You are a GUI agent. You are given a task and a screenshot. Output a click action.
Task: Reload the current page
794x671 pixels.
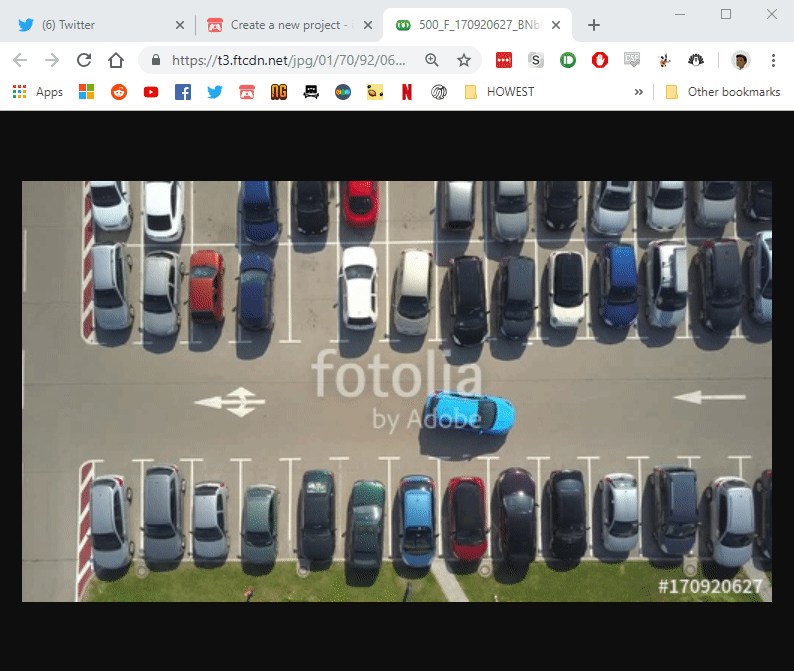(x=84, y=60)
